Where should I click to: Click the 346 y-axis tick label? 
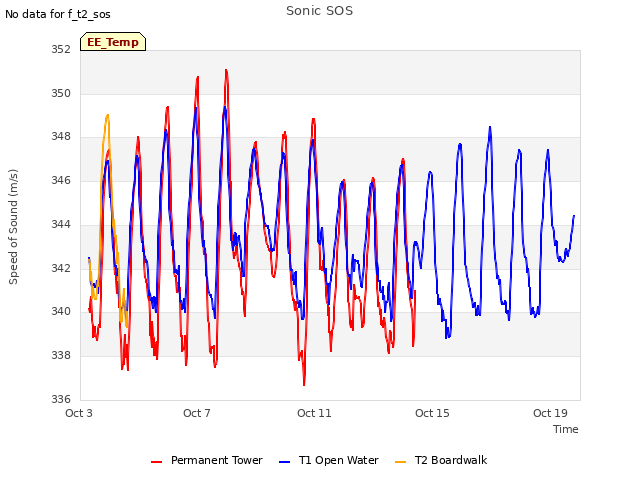click(61, 180)
